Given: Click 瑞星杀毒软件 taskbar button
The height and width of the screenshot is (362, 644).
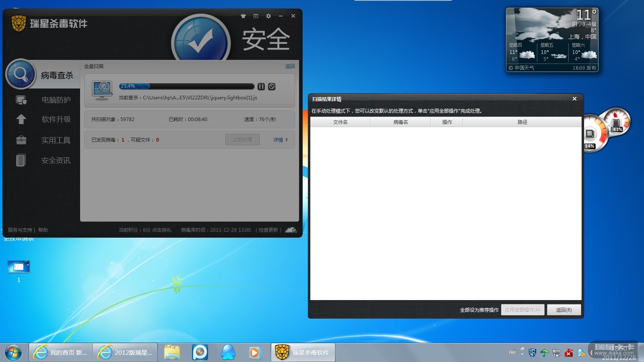Looking at the screenshot, I should (303, 352).
